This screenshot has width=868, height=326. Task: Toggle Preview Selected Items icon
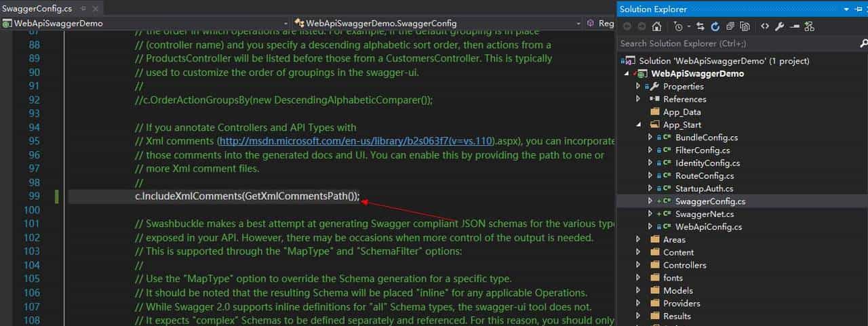point(795,26)
